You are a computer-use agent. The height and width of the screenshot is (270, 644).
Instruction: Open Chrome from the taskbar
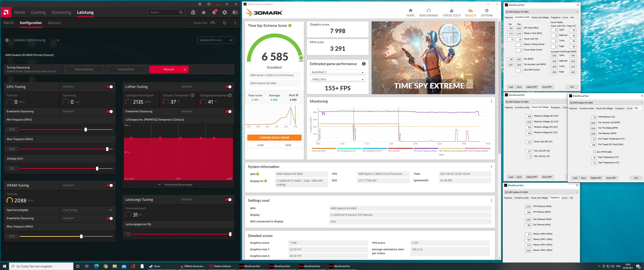tap(106, 266)
